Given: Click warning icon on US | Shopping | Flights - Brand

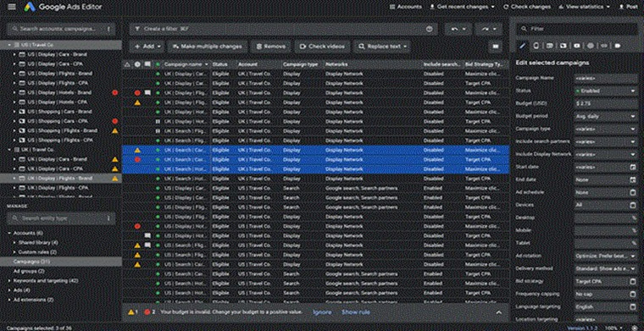Looking at the screenshot, I should click(x=115, y=130).
